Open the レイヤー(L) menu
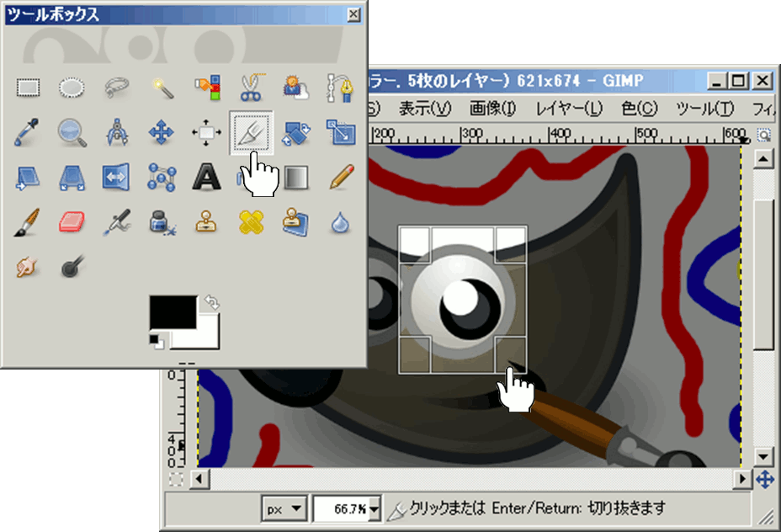The image size is (781, 532). coord(569,109)
